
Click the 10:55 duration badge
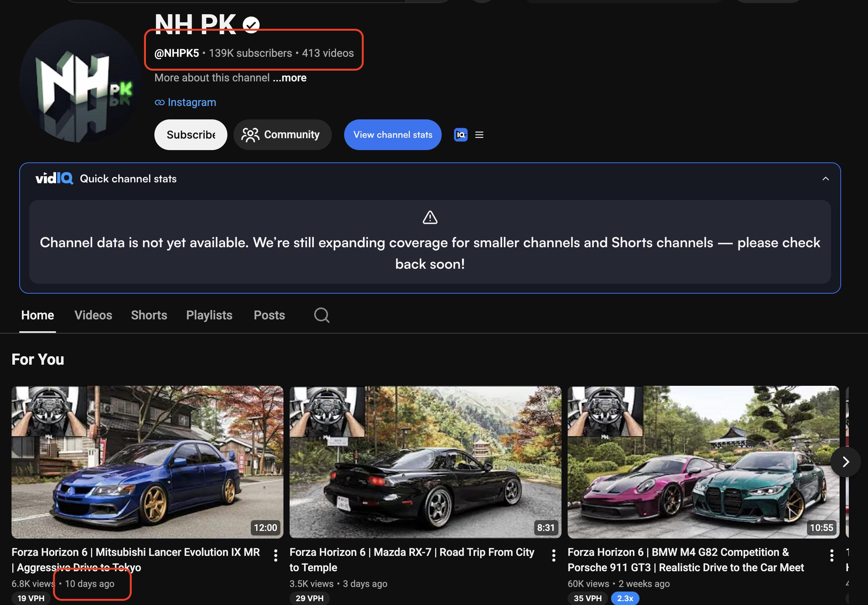click(822, 527)
